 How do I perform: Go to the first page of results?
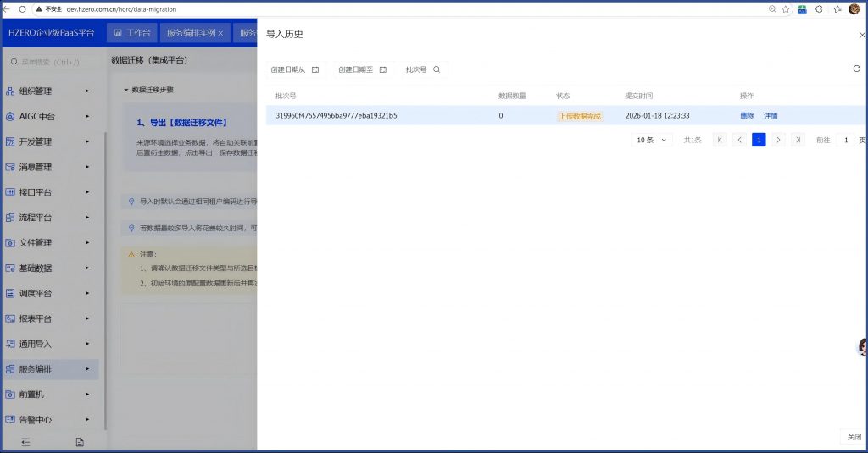point(720,140)
